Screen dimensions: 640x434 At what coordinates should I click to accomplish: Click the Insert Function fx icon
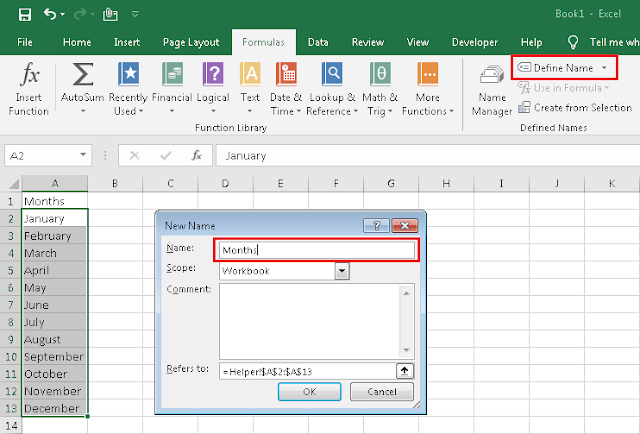tap(30, 75)
